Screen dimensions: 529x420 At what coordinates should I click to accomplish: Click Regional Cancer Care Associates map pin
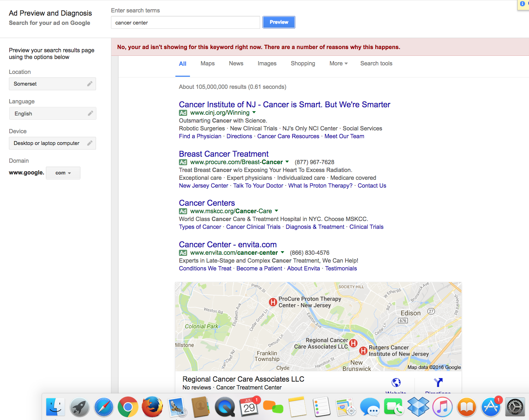coord(353,343)
